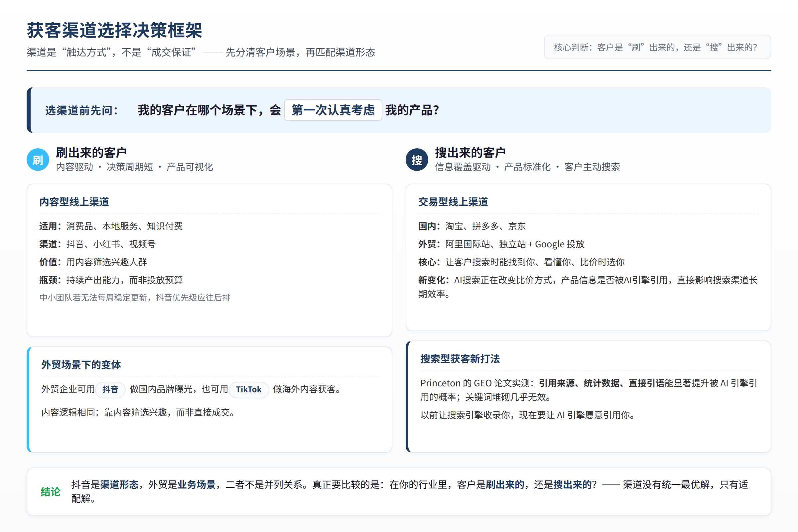Click the page subtitle 渠道是"触达方式"

[x=201, y=52]
